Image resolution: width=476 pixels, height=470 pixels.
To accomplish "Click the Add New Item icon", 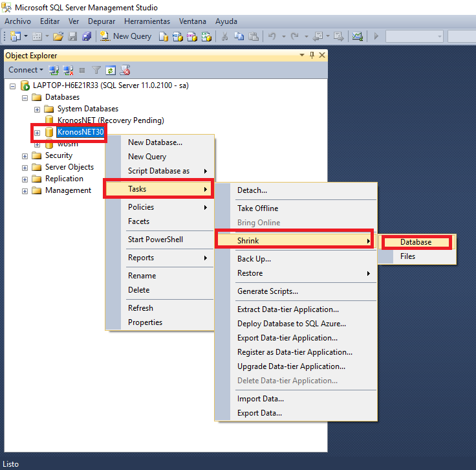I will tap(38, 36).
